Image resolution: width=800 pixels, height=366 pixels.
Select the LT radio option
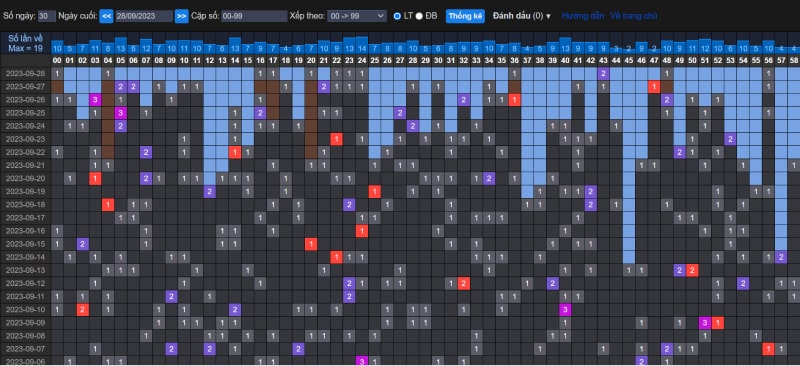397,16
